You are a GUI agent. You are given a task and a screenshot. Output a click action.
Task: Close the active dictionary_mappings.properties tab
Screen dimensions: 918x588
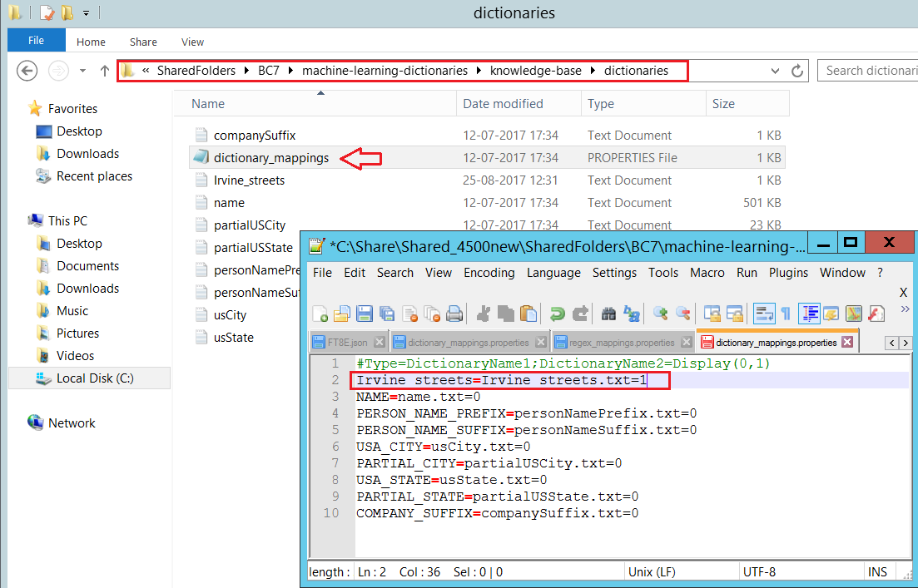point(847,343)
